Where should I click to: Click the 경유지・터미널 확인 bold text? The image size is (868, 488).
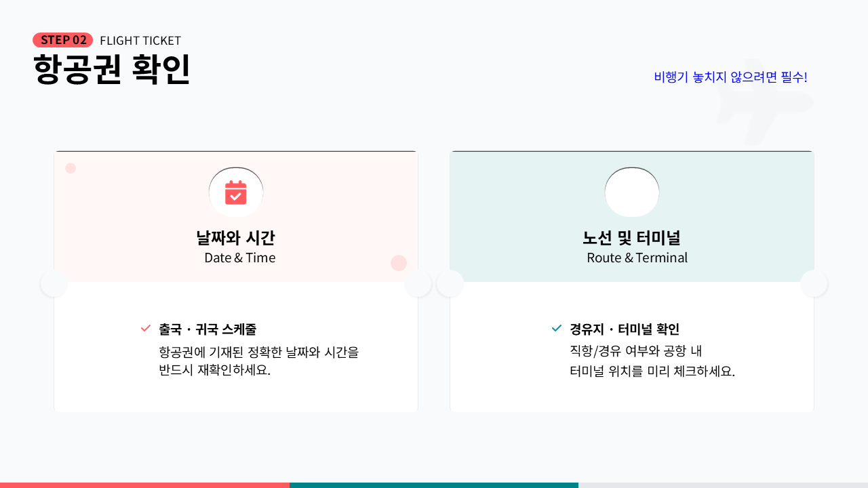(625, 329)
